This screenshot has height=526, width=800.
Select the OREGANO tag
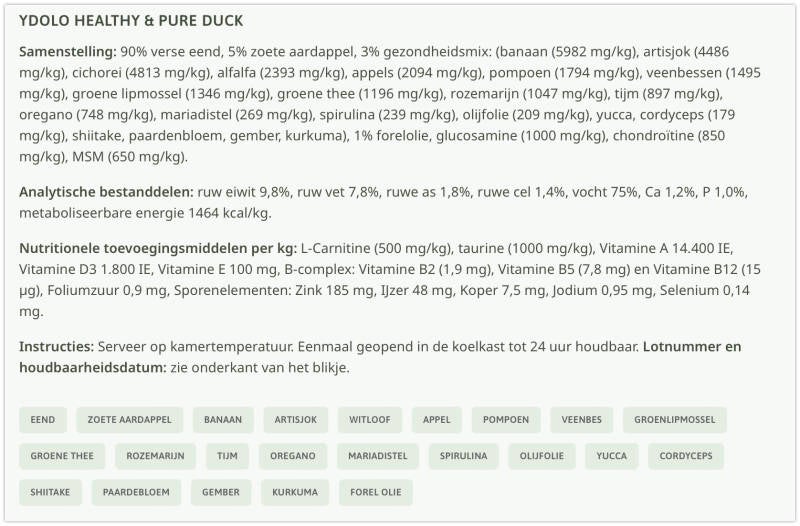[x=293, y=456]
